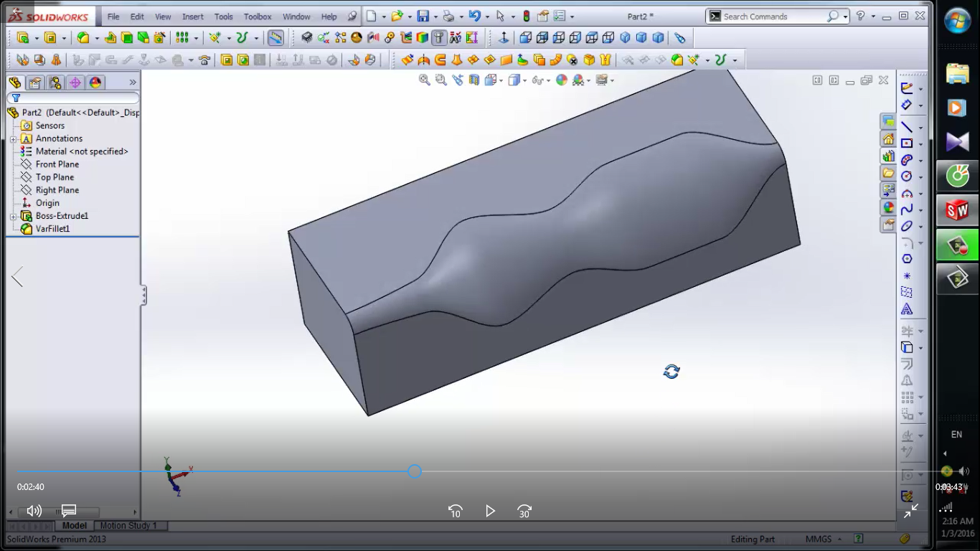Screen dimensions: 980x551
Task: Open the Search Commands dropdown arrow
Action: (845, 17)
